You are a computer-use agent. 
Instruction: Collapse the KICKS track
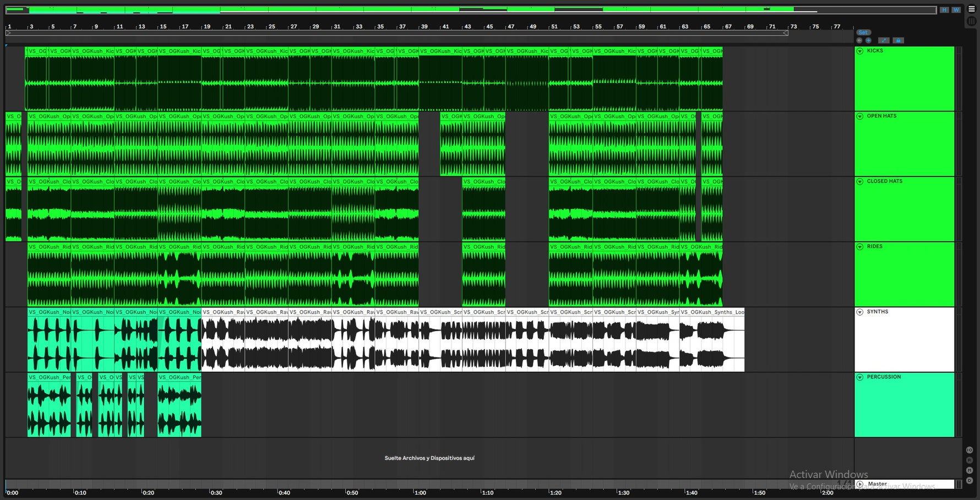tap(860, 51)
